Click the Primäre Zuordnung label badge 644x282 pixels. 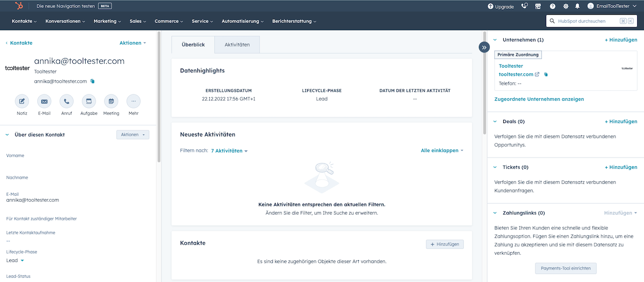point(518,54)
